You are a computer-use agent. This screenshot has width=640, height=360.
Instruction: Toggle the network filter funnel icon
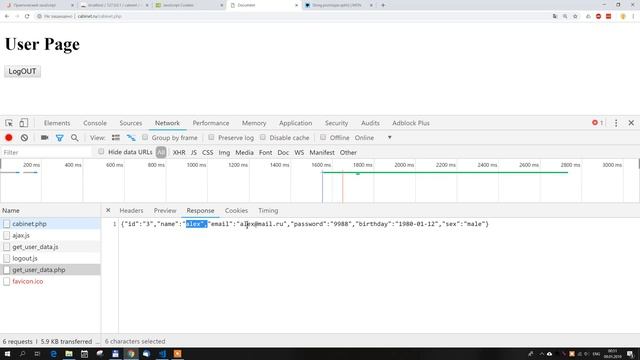(60, 138)
